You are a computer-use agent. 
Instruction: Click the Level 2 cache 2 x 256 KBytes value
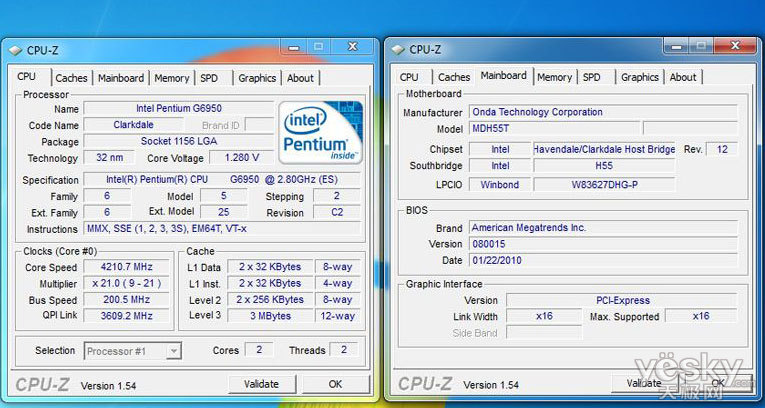(270, 300)
